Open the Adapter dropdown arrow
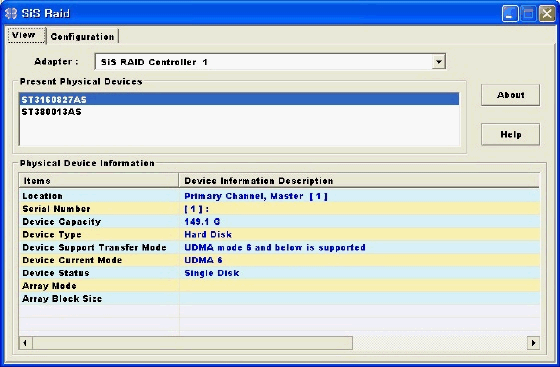Viewport: 560px width, 367px height. coord(439,62)
